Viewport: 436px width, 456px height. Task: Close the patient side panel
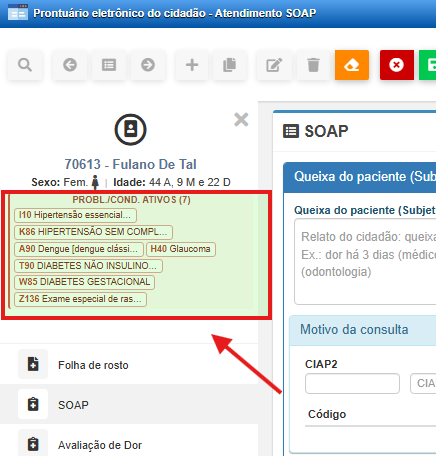click(x=241, y=120)
